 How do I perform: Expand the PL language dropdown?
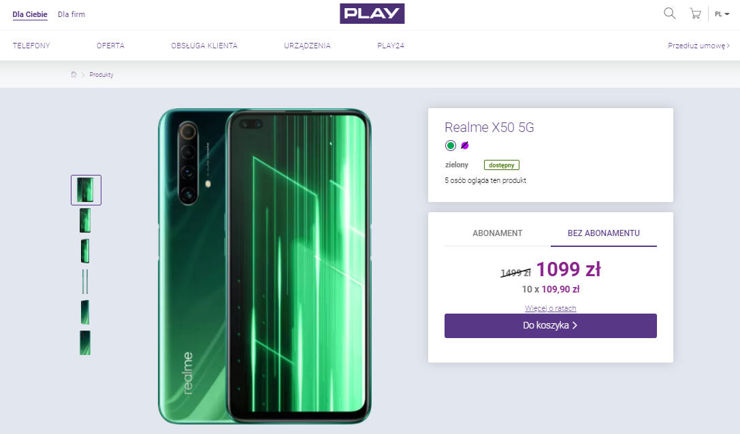(721, 14)
